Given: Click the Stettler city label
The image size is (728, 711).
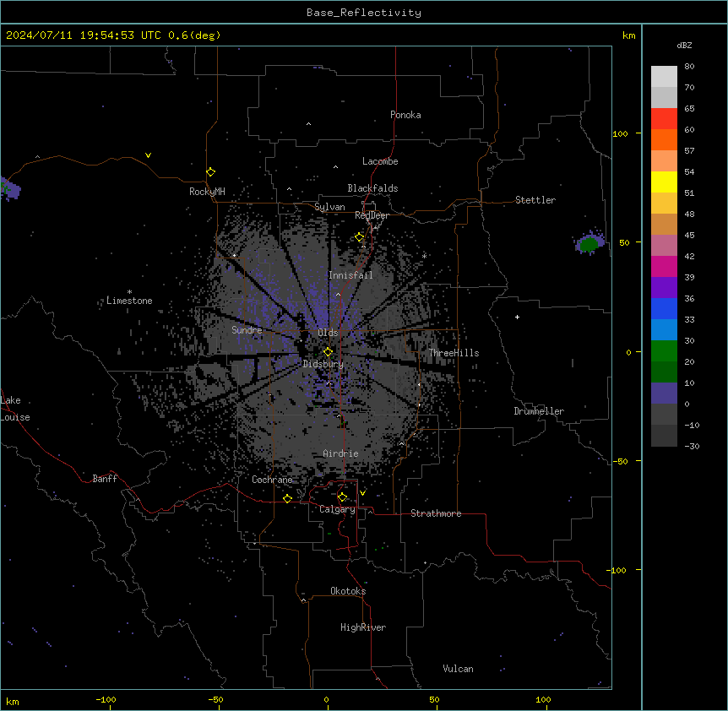Looking at the screenshot, I should (x=535, y=200).
